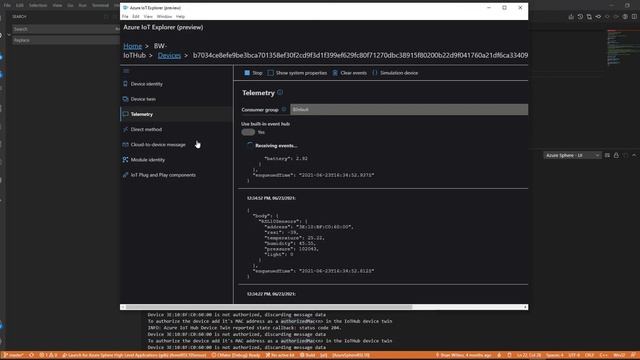Open the Simulation device option

coord(395,73)
